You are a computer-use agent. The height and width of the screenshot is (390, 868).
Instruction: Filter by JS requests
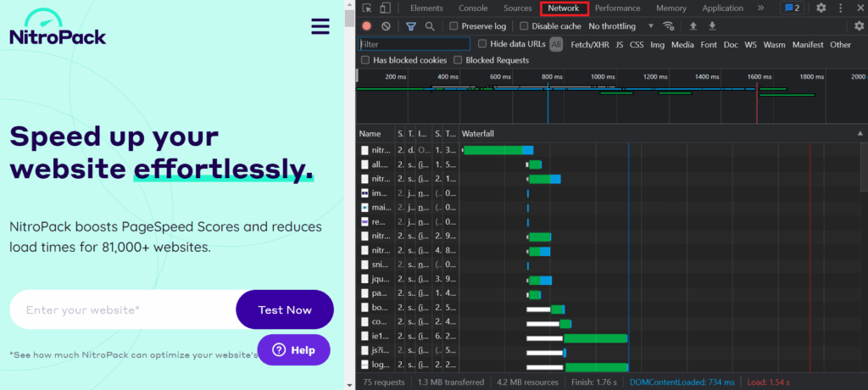(620, 45)
